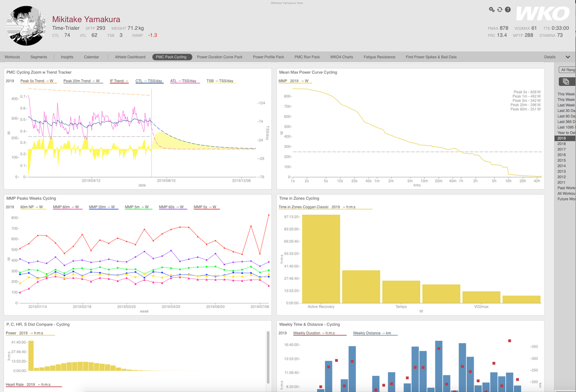
Task: Expand the chevron next to Details
Action: point(568,57)
